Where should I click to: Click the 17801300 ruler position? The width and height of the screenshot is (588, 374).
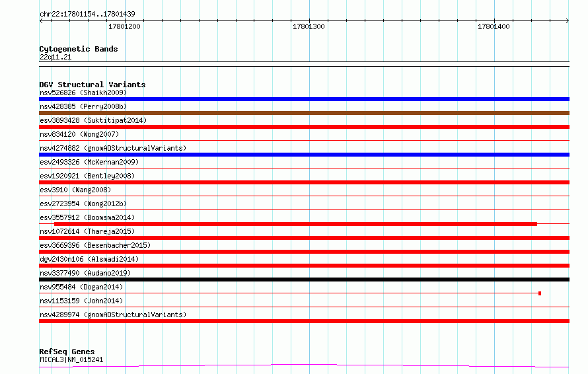[x=309, y=26]
